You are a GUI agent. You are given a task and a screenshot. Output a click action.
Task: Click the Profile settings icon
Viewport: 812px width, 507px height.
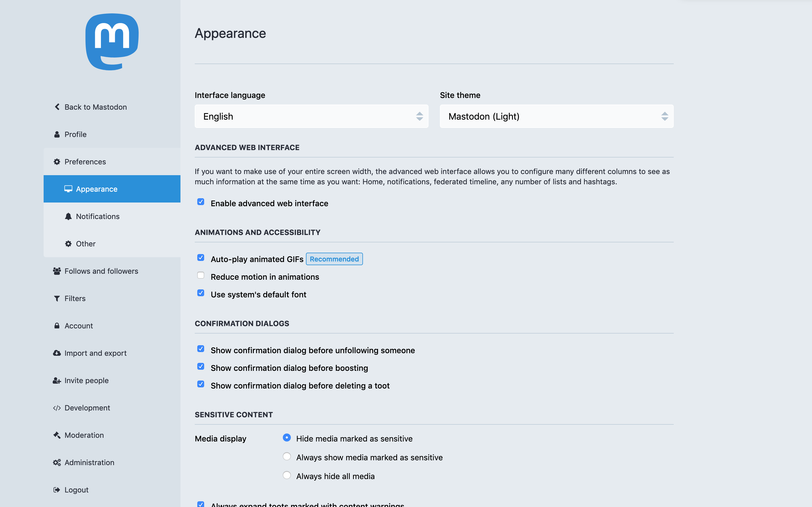click(x=57, y=134)
